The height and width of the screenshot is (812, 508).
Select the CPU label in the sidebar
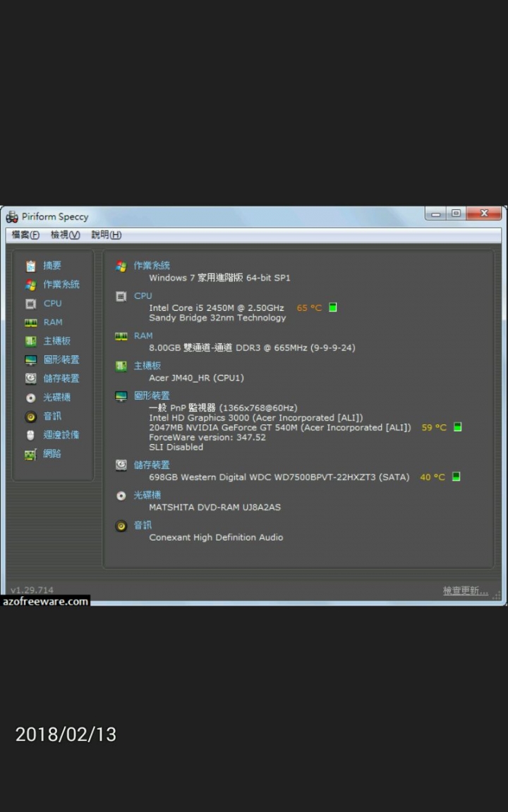click(52, 304)
